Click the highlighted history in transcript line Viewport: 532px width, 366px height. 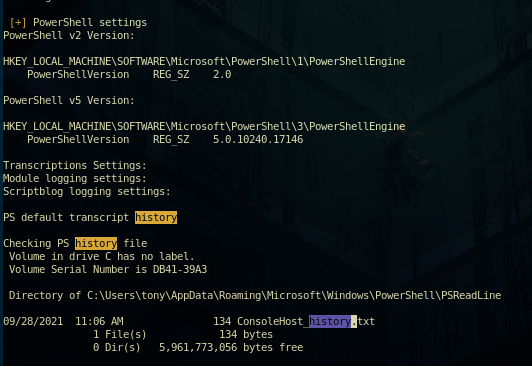pyautogui.click(x=156, y=217)
